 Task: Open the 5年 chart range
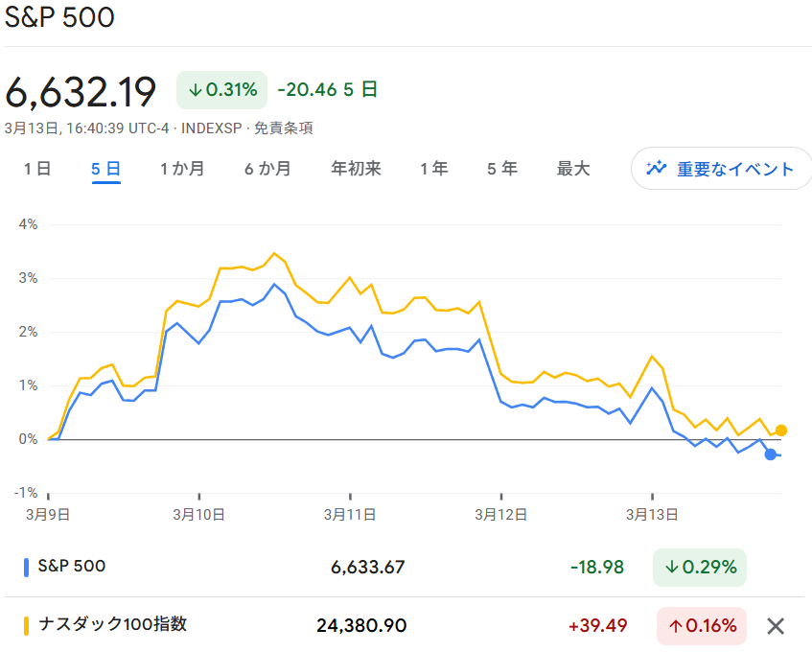[500, 168]
